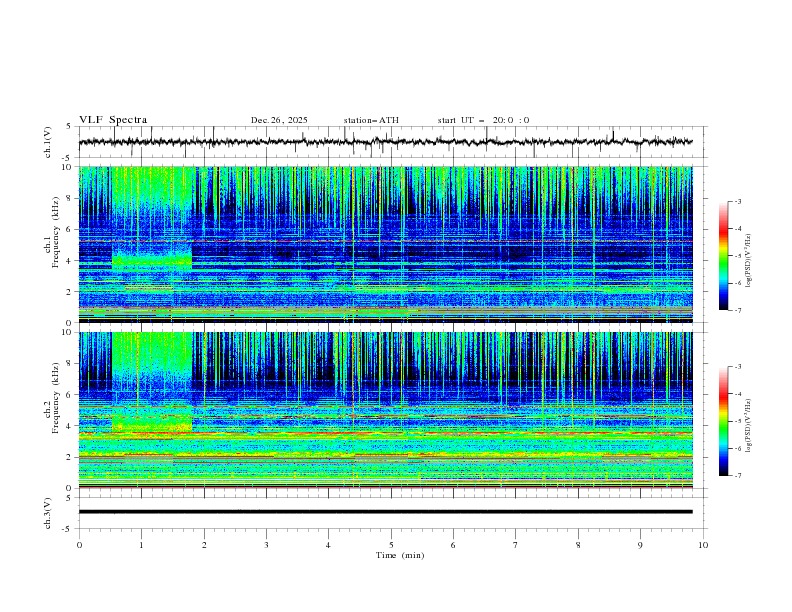The width and height of the screenshot is (792, 612).
Task: Click the ch.1 color bar "log(PSD)(V²/Hz)" label
Action: click(x=749, y=261)
